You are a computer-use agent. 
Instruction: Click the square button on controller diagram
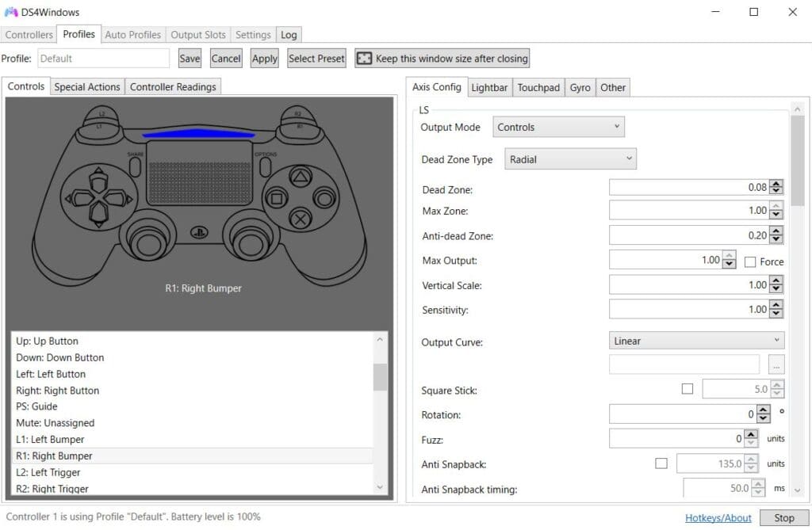click(x=277, y=198)
